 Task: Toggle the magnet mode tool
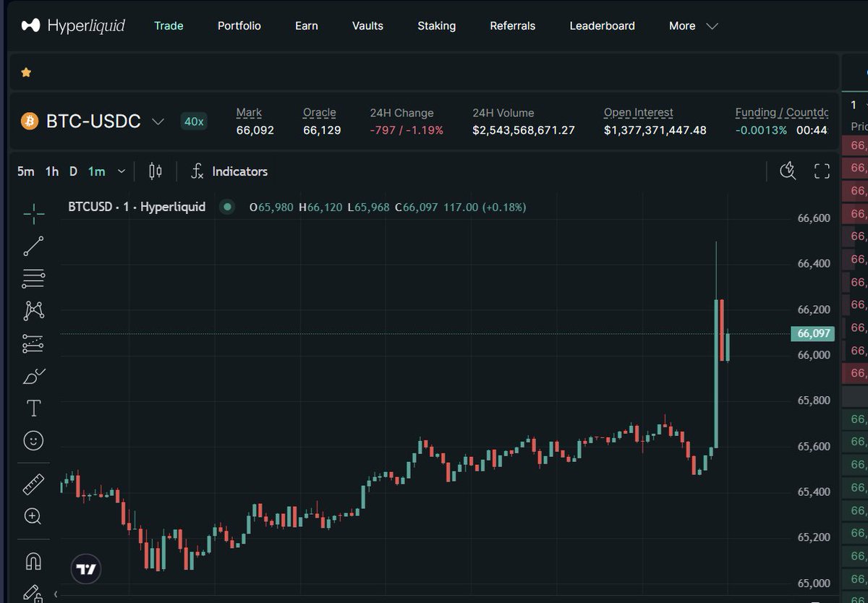coord(33,561)
